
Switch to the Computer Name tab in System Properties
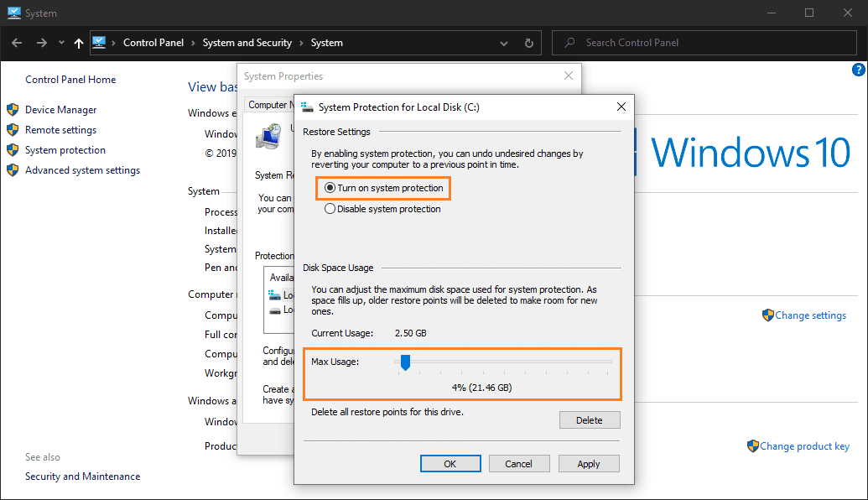(269, 105)
